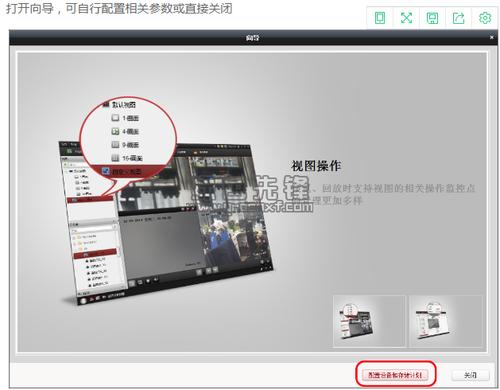Image resolution: width=500 pixels, height=390 pixels.
Task: Click the 关闭 button in the wizard
Action: pyautogui.click(x=470, y=375)
